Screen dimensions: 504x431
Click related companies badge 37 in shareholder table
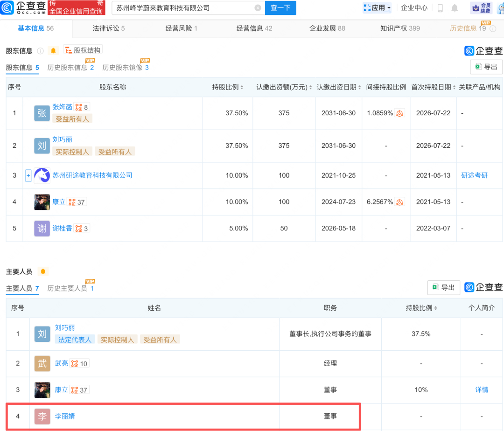point(77,202)
